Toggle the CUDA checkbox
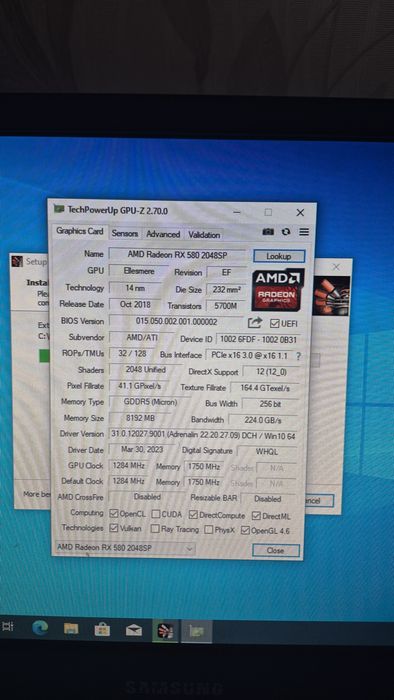Viewport: 394px width, 700px height. 155,514
